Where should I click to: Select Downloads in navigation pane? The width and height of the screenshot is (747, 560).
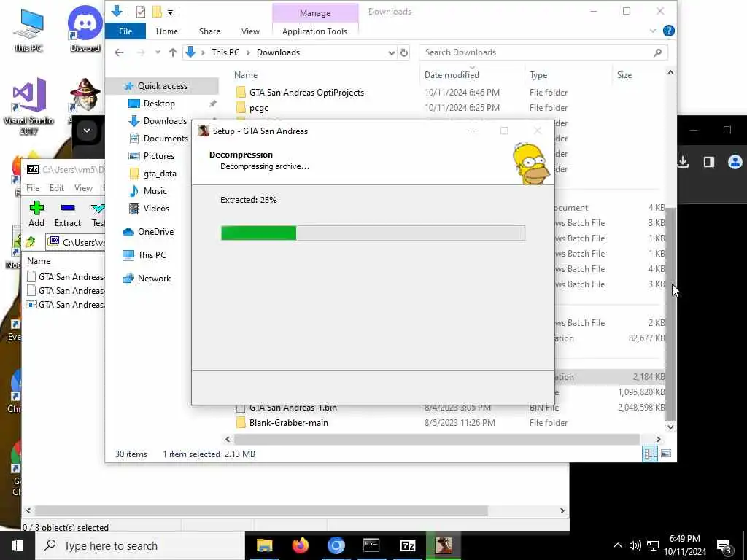click(x=165, y=121)
